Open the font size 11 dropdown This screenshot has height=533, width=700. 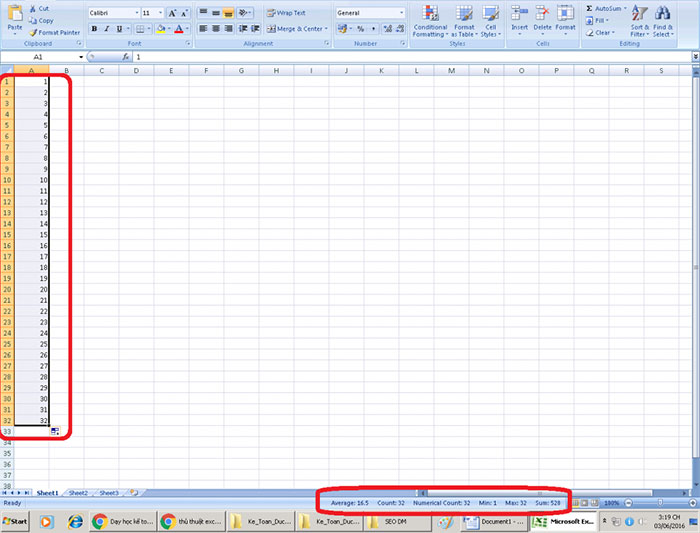(x=161, y=13)
